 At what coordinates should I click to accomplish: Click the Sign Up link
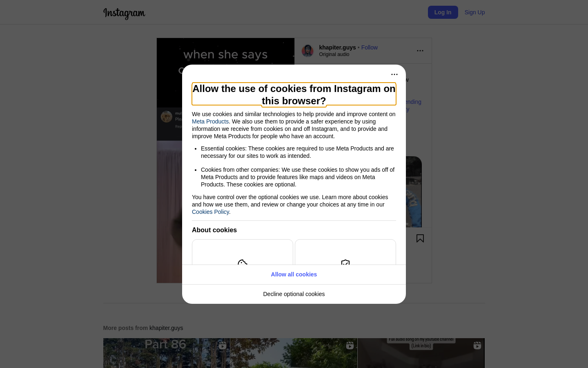[474, 12]
